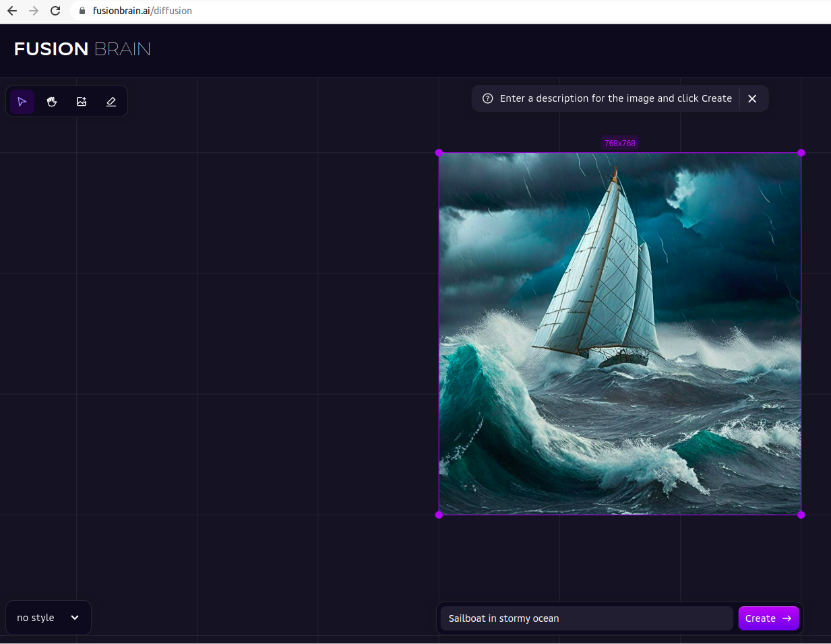Click the Create button
The image size is (831, 644).
pyautogui.click(x=768, y=618)
